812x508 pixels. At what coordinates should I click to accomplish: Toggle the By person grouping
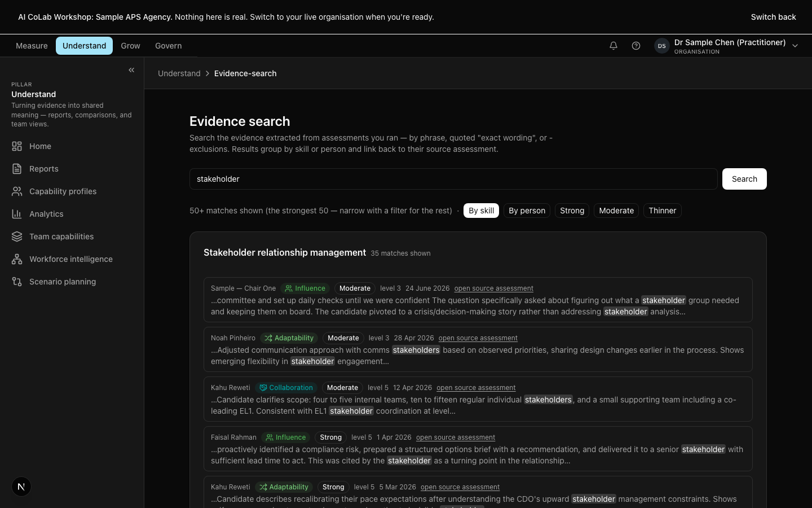[527, 211]
